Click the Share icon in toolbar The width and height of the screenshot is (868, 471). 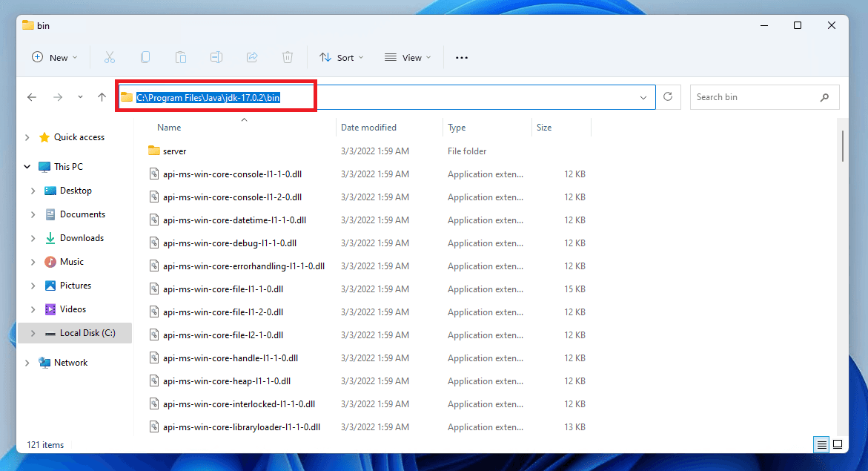point(252,57)
